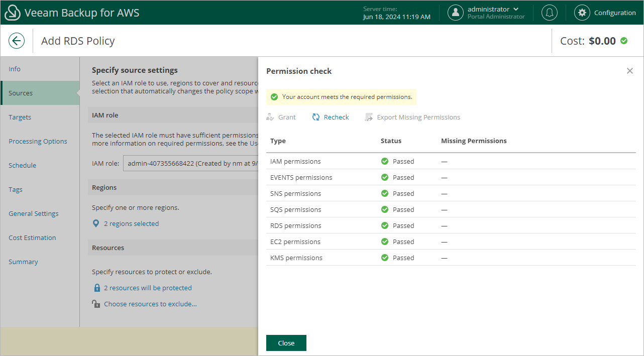
Task: Click the exclude resources unlock icon
Action: (96, 304)
